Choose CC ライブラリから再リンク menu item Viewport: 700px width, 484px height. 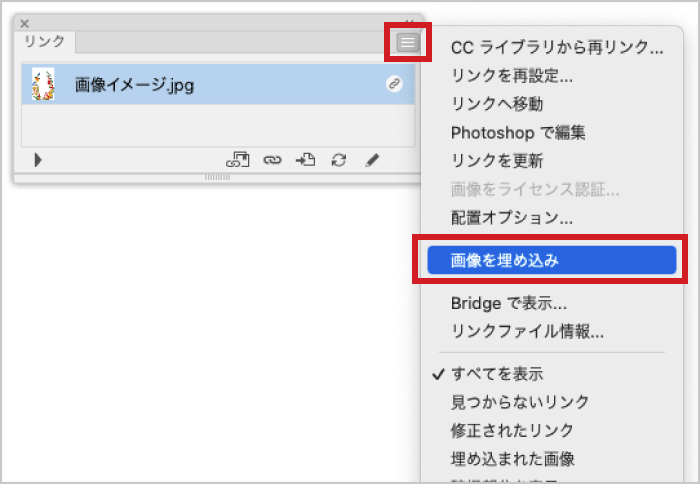(557, 46)
